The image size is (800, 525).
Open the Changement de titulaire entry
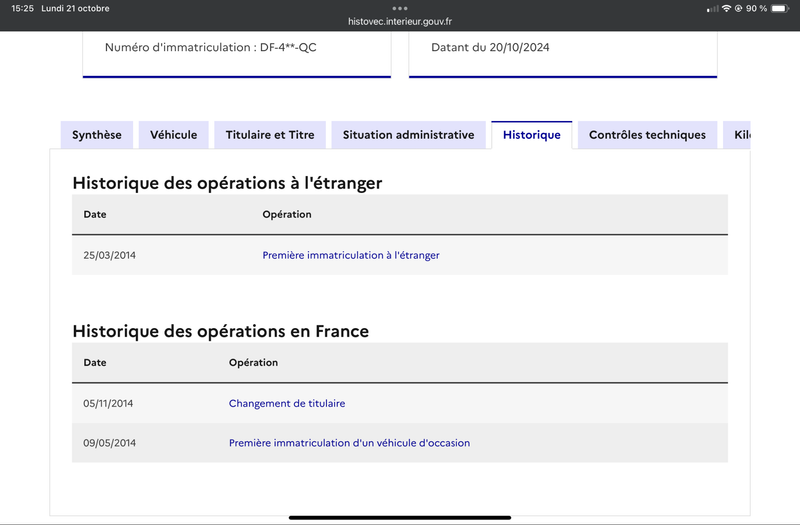click(x=287, y=404)
